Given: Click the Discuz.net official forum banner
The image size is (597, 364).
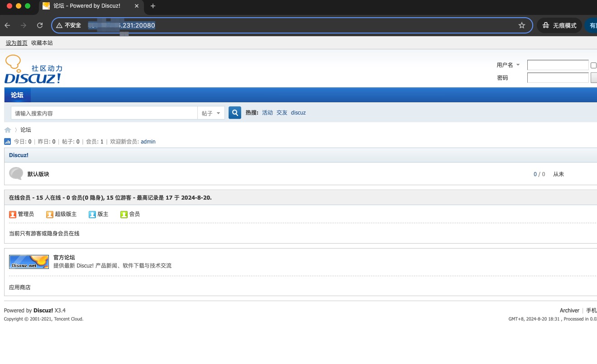Looking at the screenshot, I should (x=29, y=262).
